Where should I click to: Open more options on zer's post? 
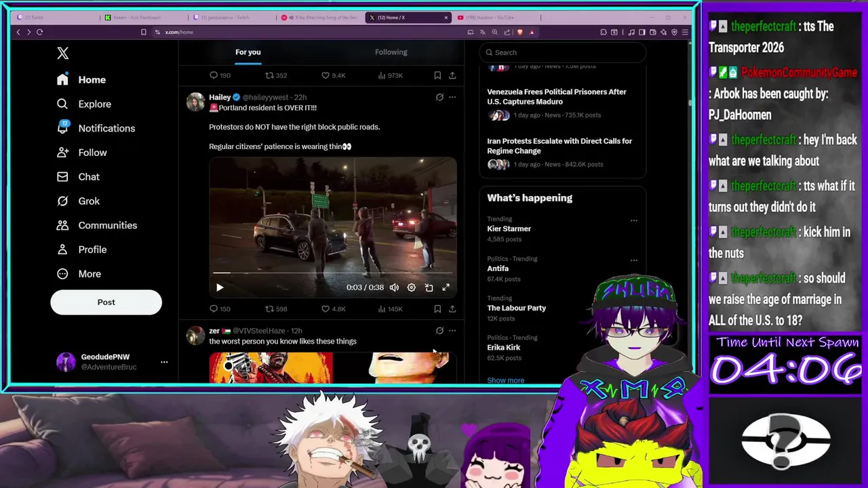coord(452,331)
